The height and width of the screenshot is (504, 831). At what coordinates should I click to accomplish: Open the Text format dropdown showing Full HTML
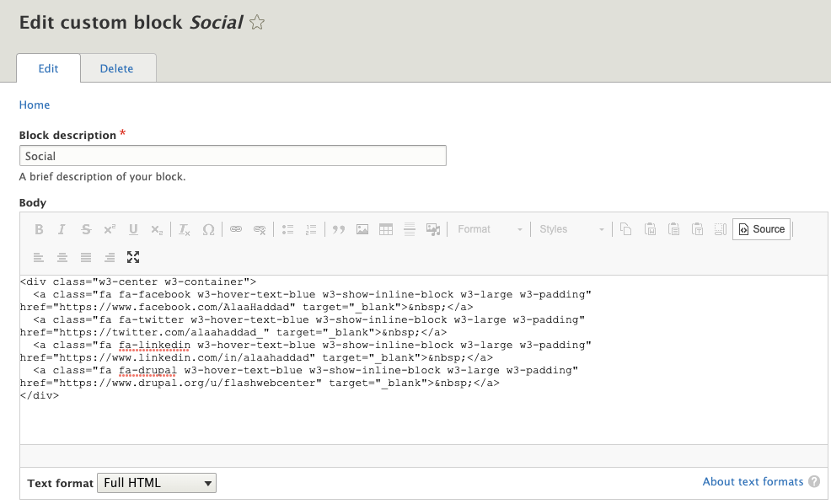[156, 482]
